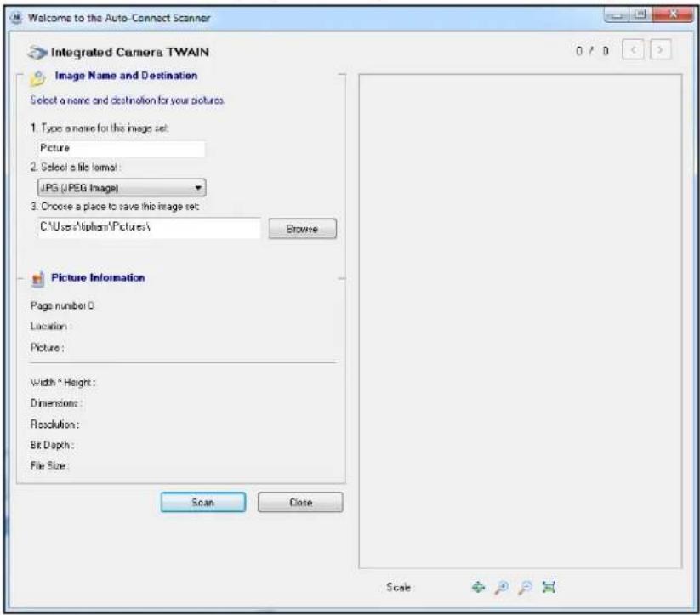Screen dimensions: 700x615
Task: Open the JPG file format dropdown
Action: pyautogui.click(x=122, y=188)
